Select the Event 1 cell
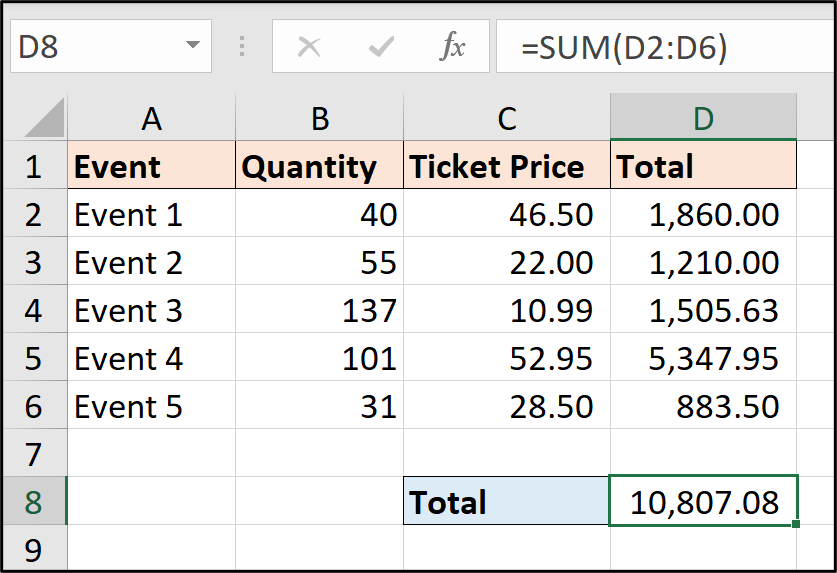The width and height of the screenshot is (837, 573). [152, 213]
